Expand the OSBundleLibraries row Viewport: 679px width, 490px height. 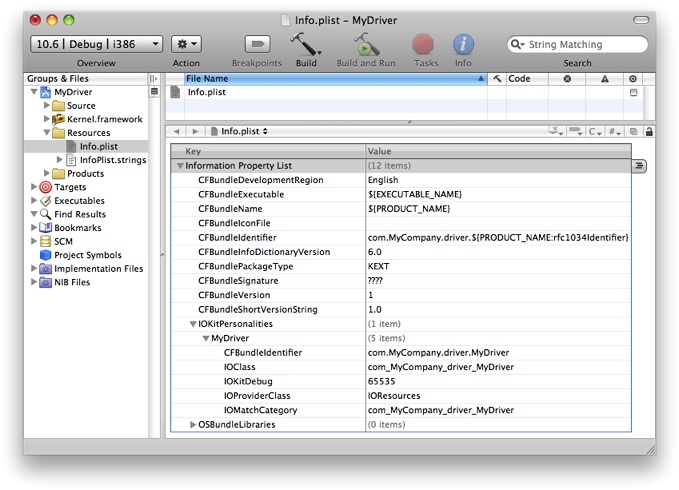coord(193,425)
